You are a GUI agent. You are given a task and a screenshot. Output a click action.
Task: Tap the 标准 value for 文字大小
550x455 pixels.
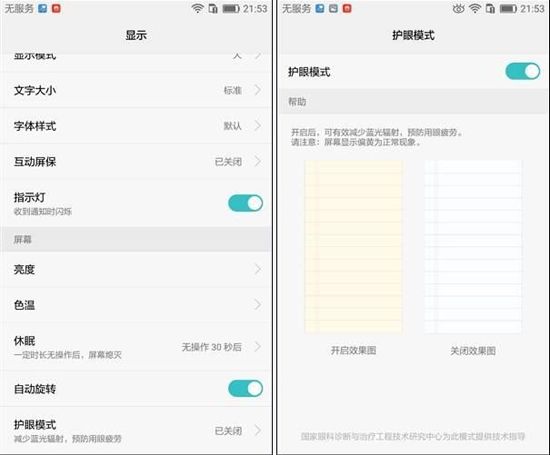[233, 91]
